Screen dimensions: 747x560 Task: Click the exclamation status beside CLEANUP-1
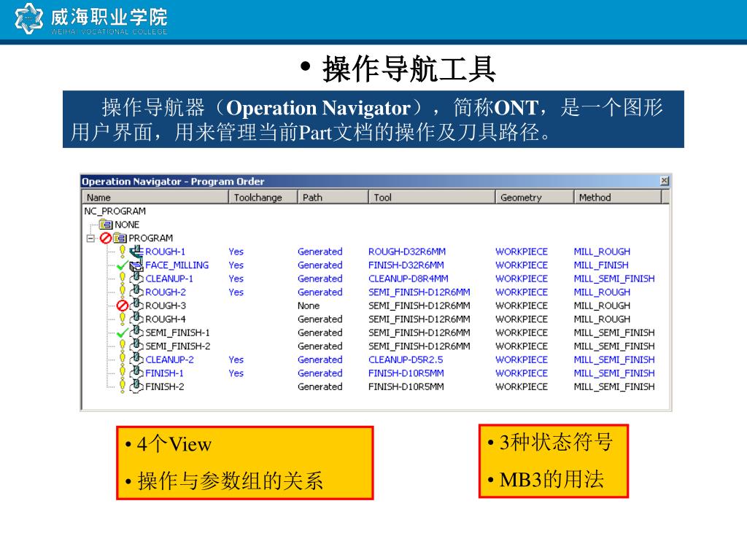(123, 278)
